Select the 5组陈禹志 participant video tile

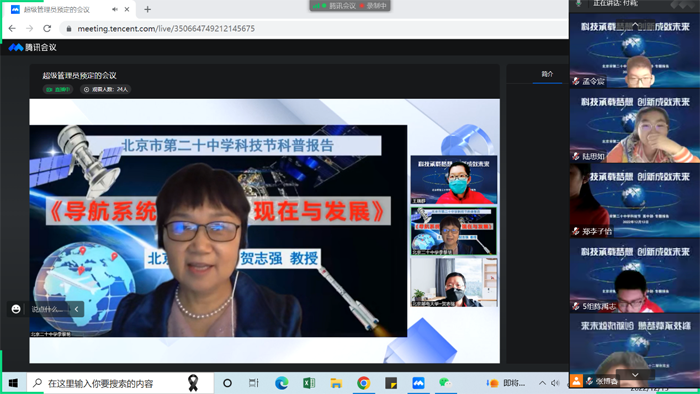point(635,275)
